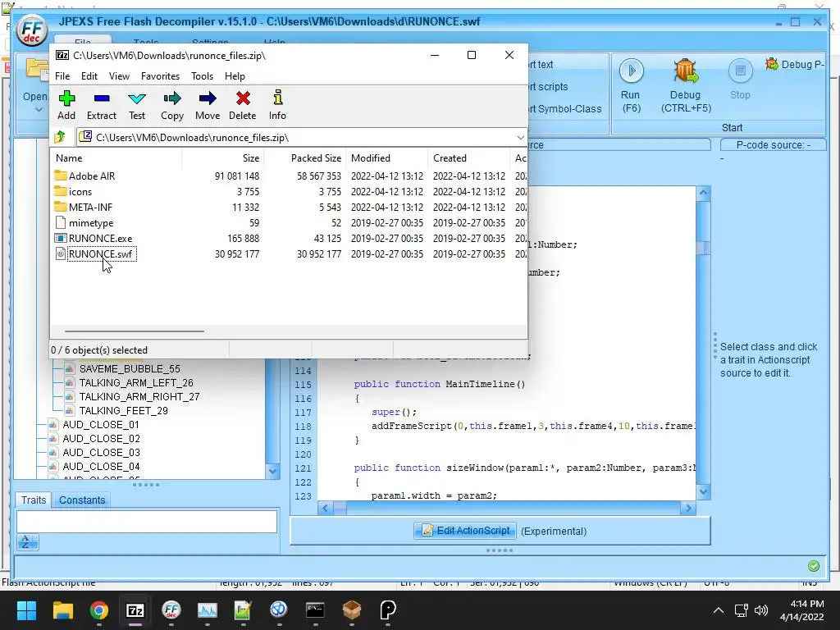Viewport: 840px width, 630px height.
Task: Open the 7-Zip View menu
Action: [119, 76]
